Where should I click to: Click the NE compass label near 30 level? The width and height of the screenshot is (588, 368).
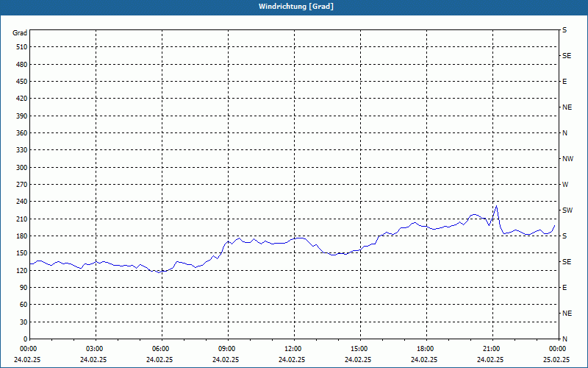click(x=567, y=314)
